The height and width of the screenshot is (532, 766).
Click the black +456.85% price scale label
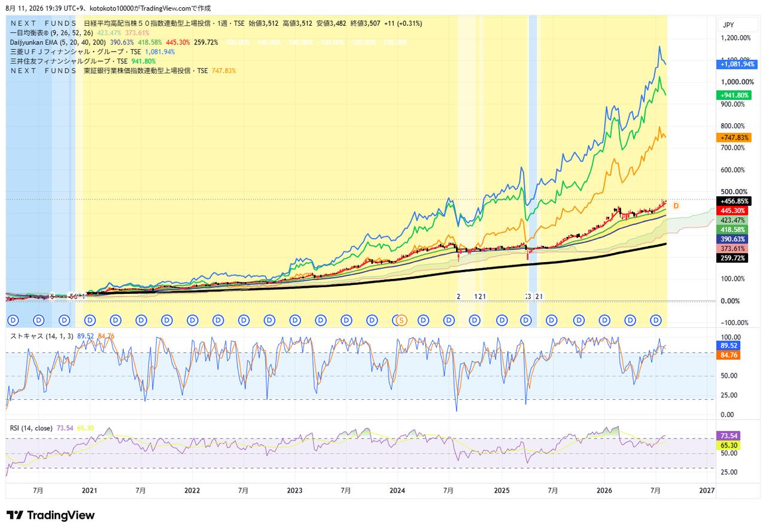pyautogui.click(x=734, y=201)
